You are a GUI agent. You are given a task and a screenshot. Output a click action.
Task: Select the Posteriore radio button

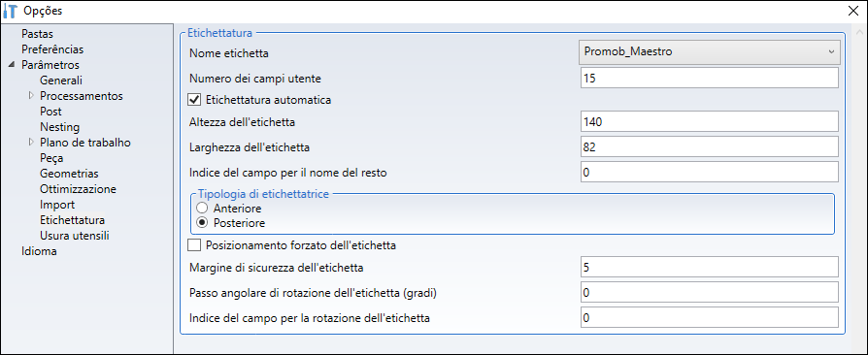tap(203, 223)
